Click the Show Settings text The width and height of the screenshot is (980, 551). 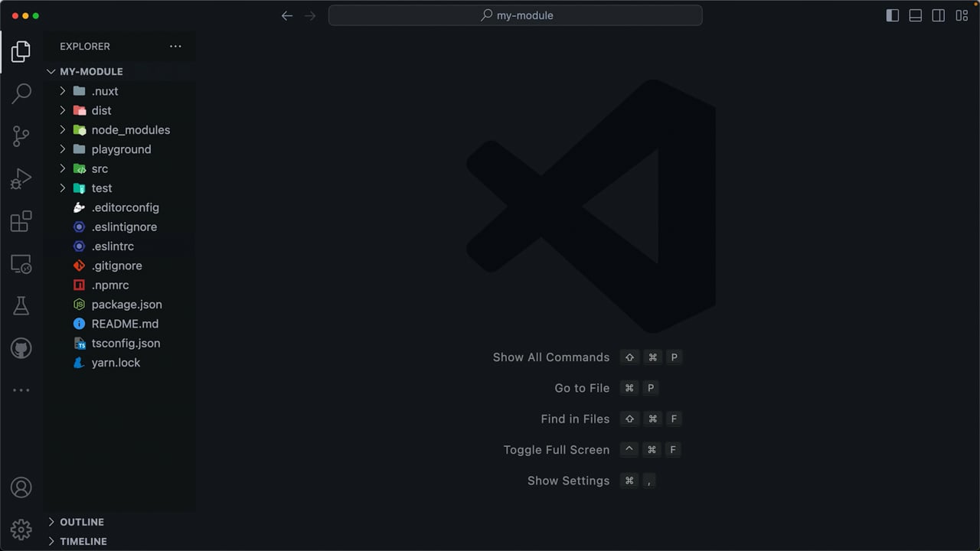click(x=569, y=481)
